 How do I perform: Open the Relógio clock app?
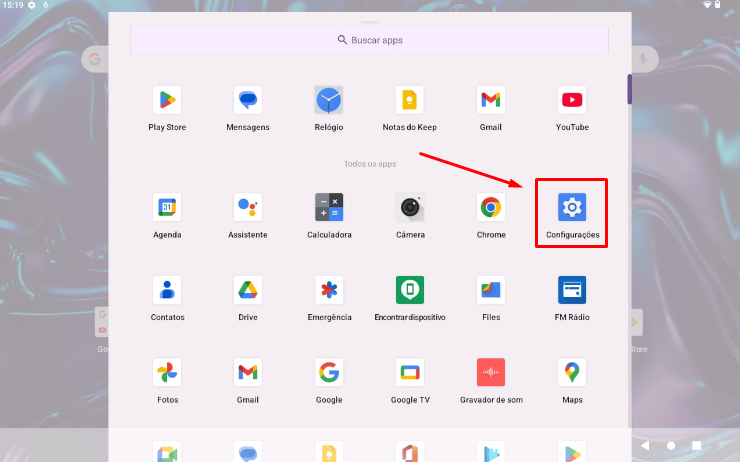pyautogui.click(x=329, y=100)
